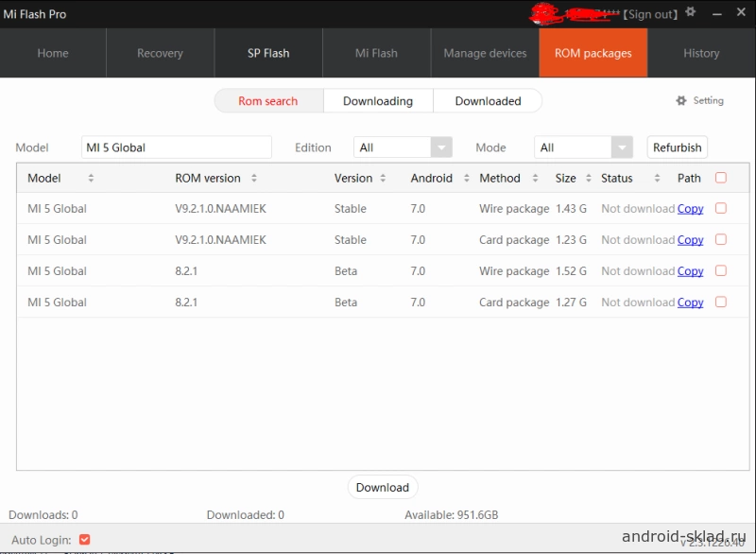Toggle the select-all checkbox in header
This screenshot has width=756, height=554.
coord(721,177)
